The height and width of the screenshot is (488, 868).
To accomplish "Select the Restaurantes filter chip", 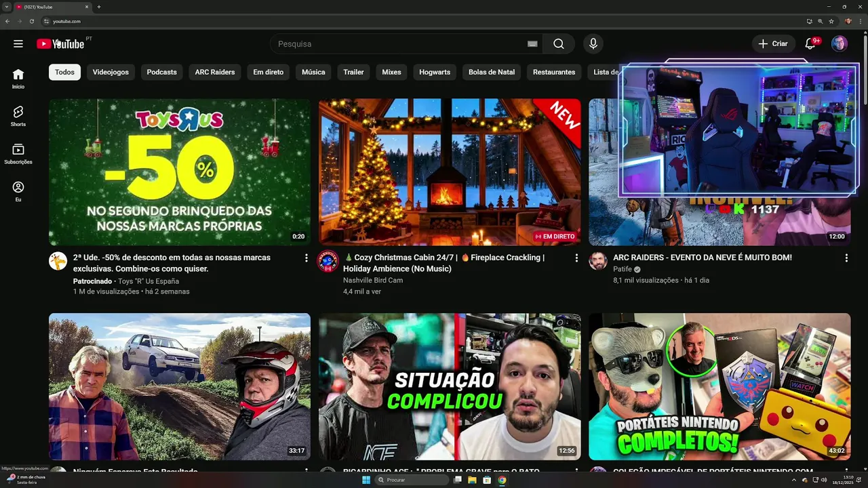I will pyautogui.click(x=554, y=72).
